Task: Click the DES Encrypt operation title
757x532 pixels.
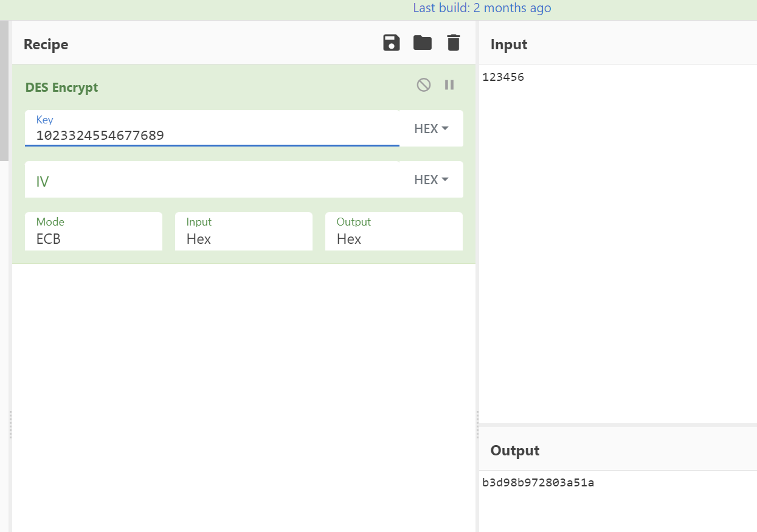Action: pyautogui.click(x=61, y=87)
